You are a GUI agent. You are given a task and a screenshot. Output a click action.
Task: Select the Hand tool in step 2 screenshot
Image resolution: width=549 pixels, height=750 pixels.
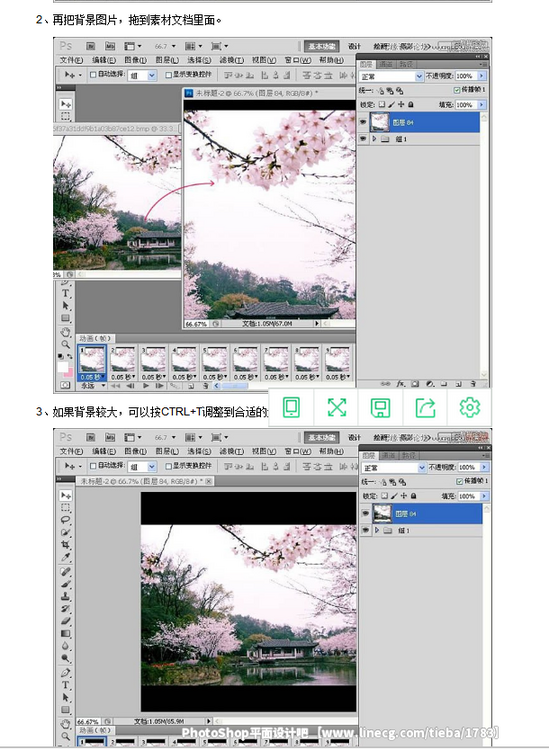(x=66, y=331)
